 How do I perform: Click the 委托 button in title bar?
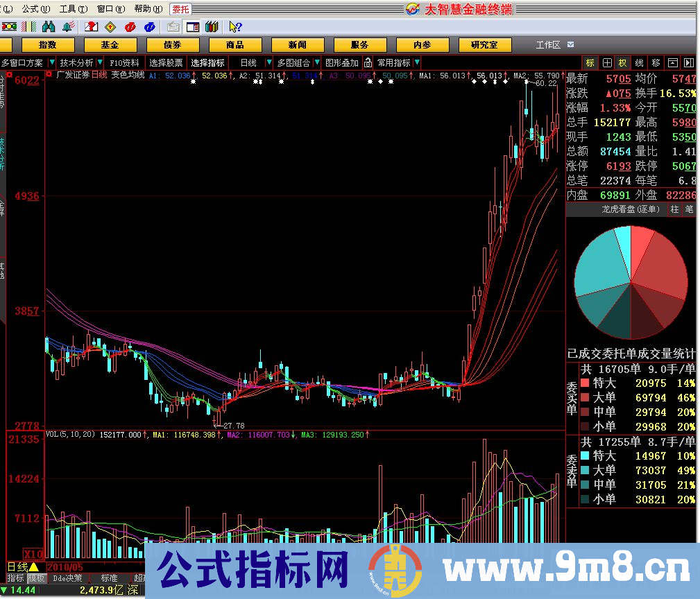pos(181,9)
